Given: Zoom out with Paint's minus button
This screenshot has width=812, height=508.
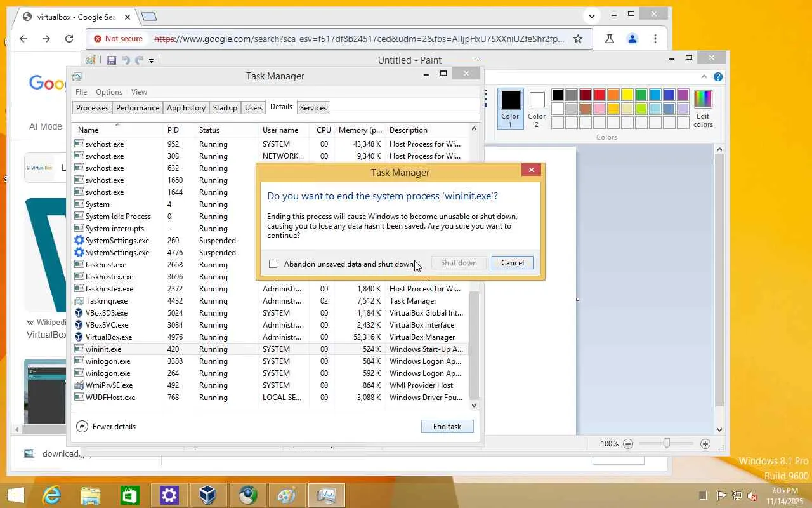Looking at the screenshot, I should [x=628, y=444].
